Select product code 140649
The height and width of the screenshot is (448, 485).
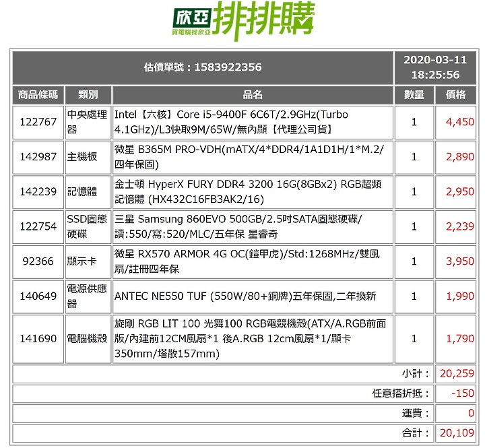pos(38,296)
